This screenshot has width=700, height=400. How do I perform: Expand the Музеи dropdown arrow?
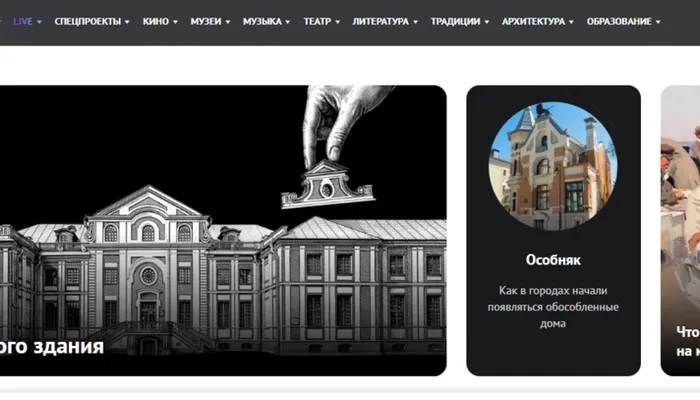point(228,22)
